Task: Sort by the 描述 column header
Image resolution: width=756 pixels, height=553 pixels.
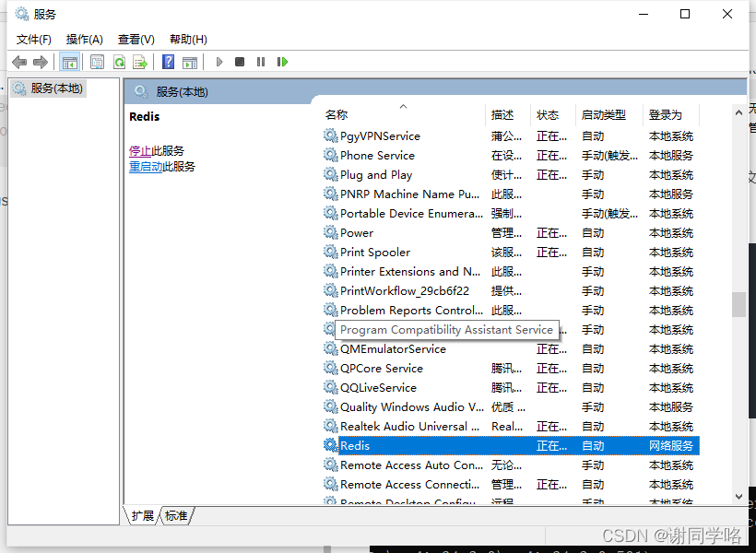Action: pos(508,114)
